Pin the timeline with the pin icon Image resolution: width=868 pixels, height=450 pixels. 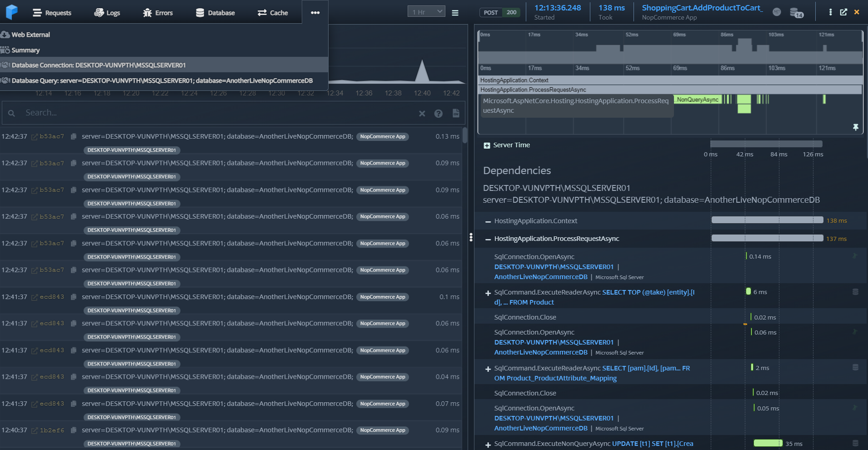[856, 127]
